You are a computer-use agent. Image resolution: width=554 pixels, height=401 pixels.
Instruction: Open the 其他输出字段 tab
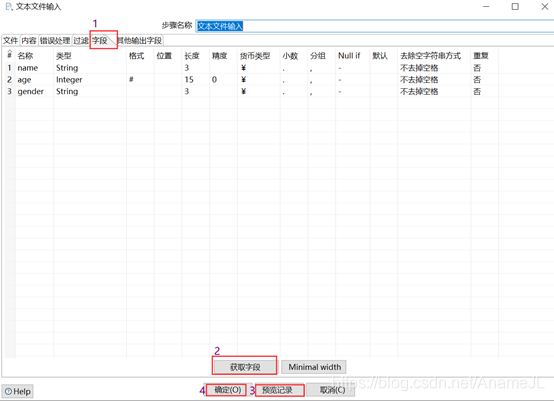[140, 41]
